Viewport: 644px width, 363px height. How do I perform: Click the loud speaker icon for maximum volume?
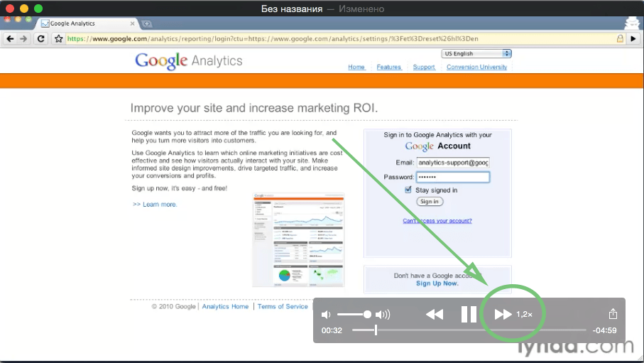click(383, 315)
